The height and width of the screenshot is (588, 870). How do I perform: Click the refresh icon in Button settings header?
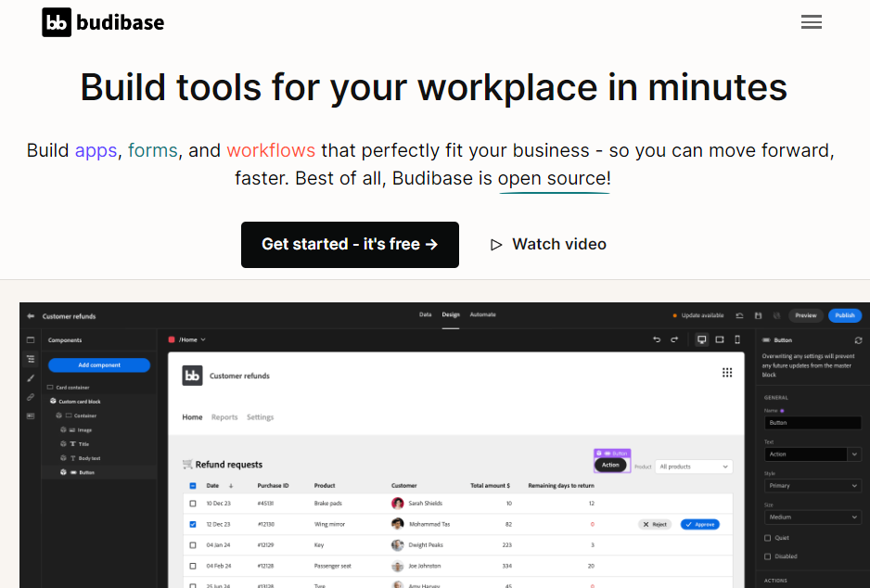click(858, 340)
